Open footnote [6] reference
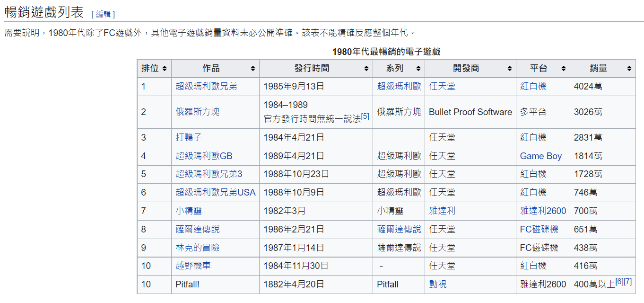This screenshot has width=644, height=303. pos(619,282)
